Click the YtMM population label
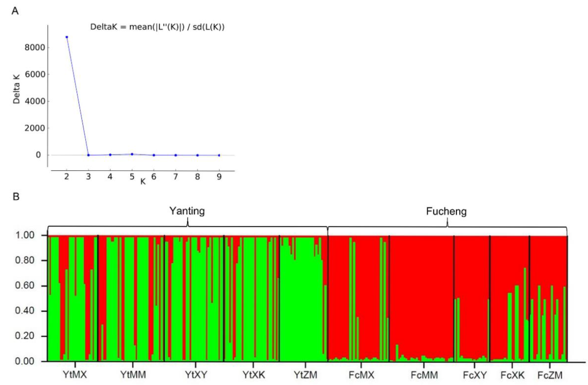 pos(133,375)
